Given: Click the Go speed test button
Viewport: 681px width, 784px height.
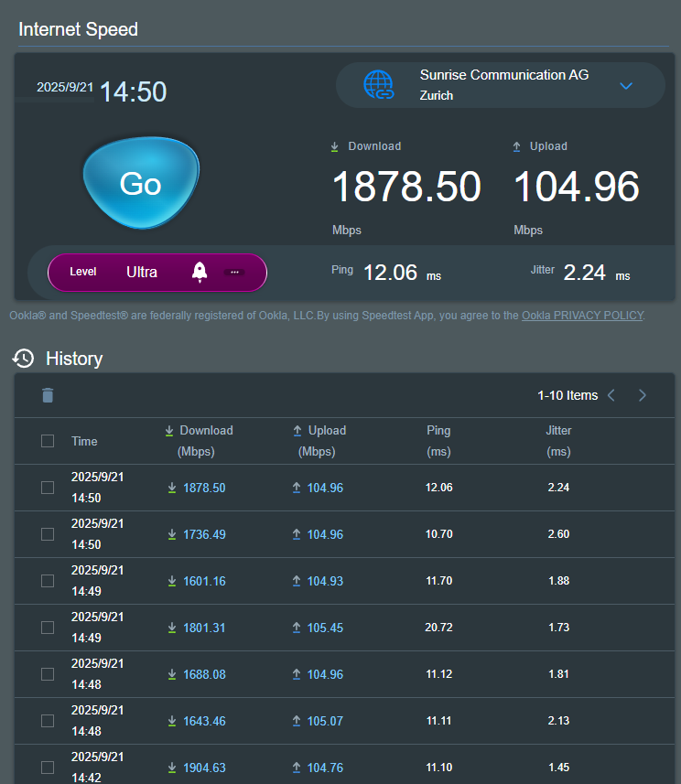Looking at the screenshot, I should pyautogui.click(x=140, y=183).
